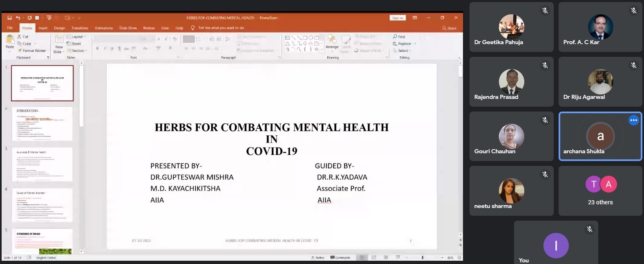644x264 pixels.
Task: Select slide 4 Cause of Mental disorder thumbnail
Action: [42, 205]
